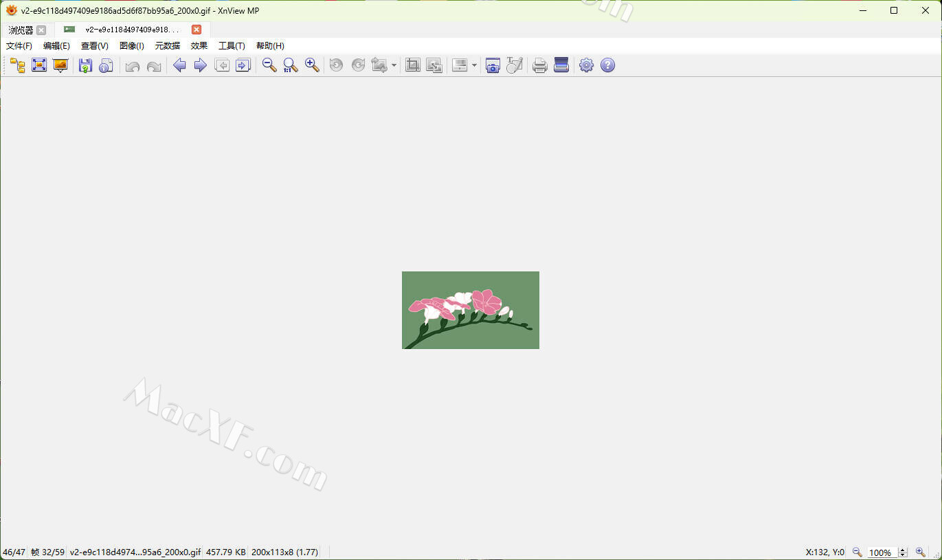Toggle full screen view icon

39,65
